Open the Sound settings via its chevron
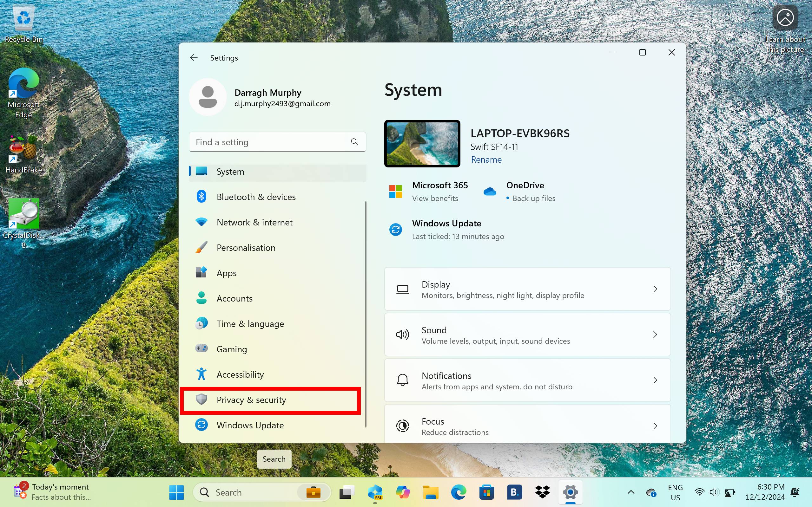Screen dimensions: 812x507 [655, 334]
